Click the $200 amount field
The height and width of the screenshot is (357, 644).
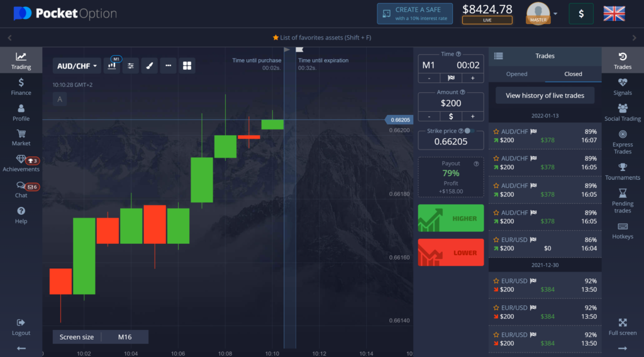pyautogui.click(x=450, y=104)
